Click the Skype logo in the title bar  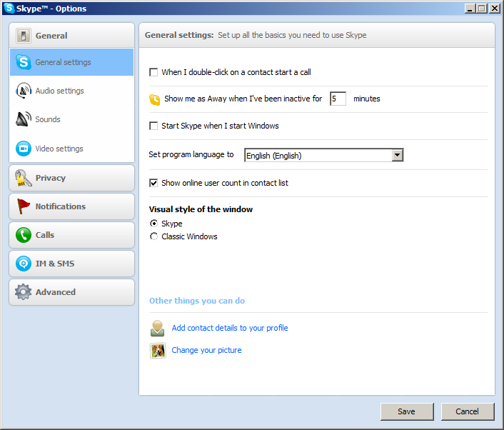tap(9, 8)
